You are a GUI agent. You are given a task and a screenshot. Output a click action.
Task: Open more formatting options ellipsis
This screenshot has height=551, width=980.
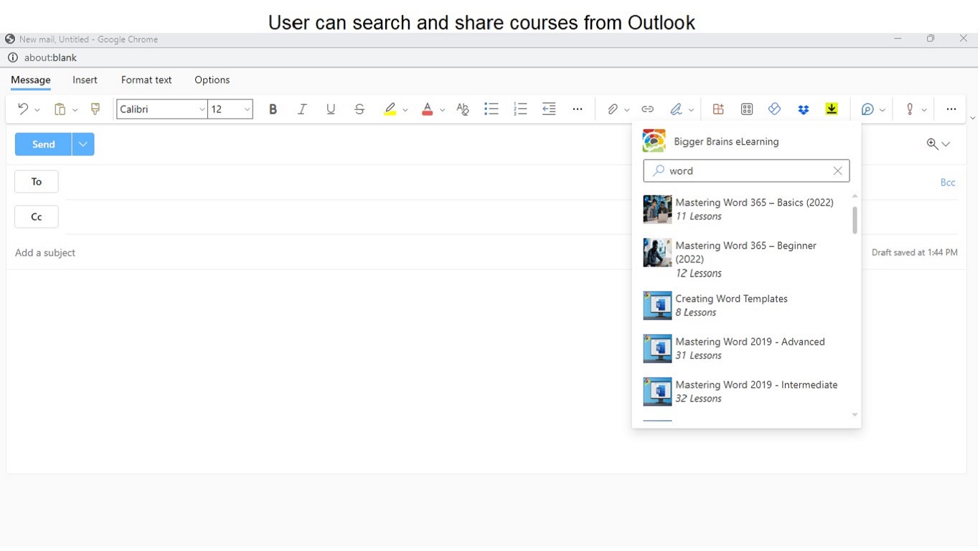(x=578, y=109)
